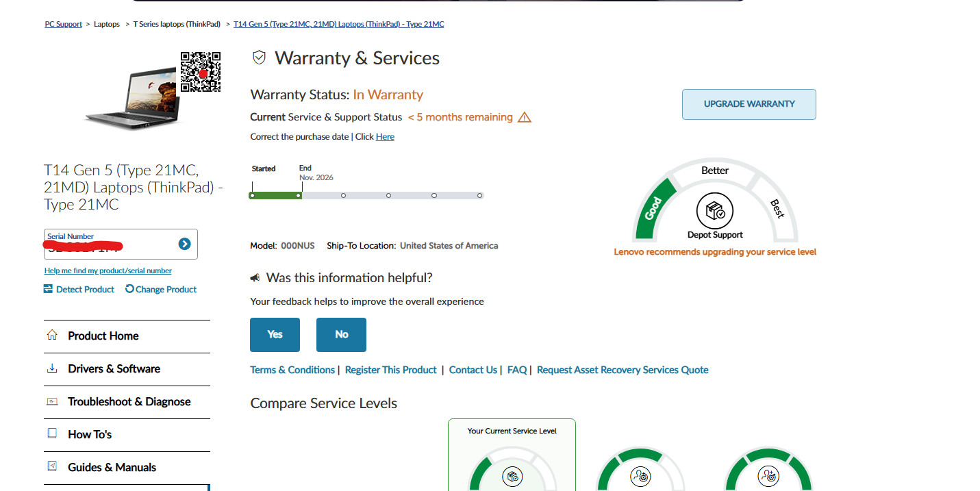Click the shield icon beside Warranty & Services
Viewport: 980px width, 491px height.
259,58
